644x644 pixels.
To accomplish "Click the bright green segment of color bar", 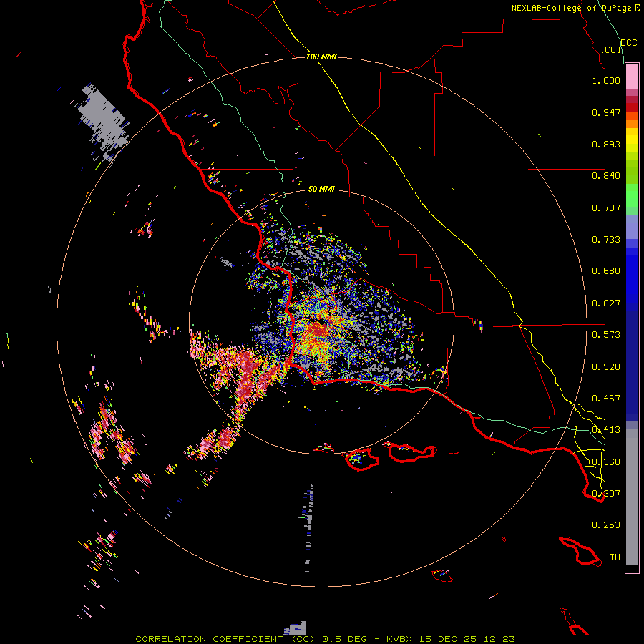I will tap(632, 195).
